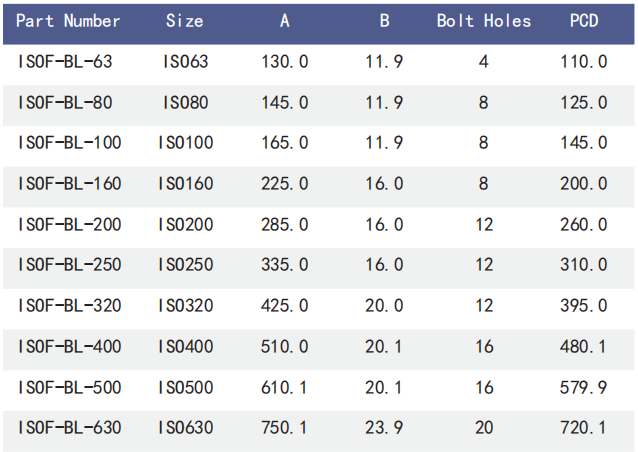Click size cell ISO160
Screen dimensions: 638x452
[x=185, y=184]
